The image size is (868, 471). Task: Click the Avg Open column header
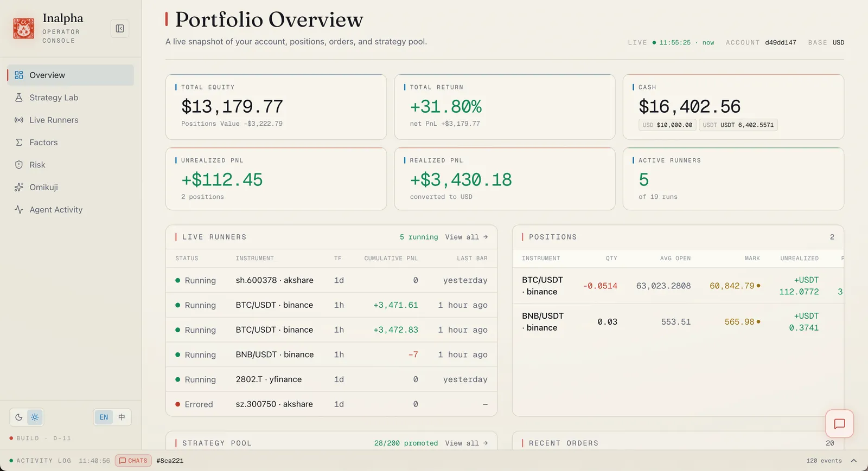(675, 259)
